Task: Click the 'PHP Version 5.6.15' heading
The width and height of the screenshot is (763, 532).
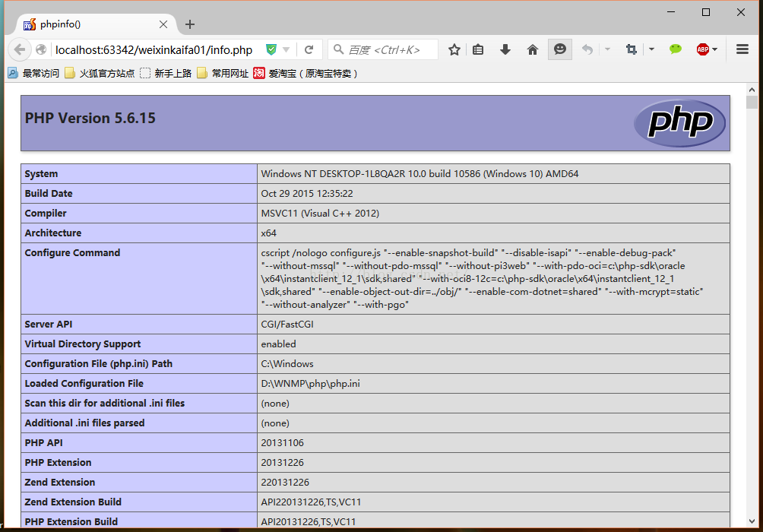Action: tap(90, 119)
